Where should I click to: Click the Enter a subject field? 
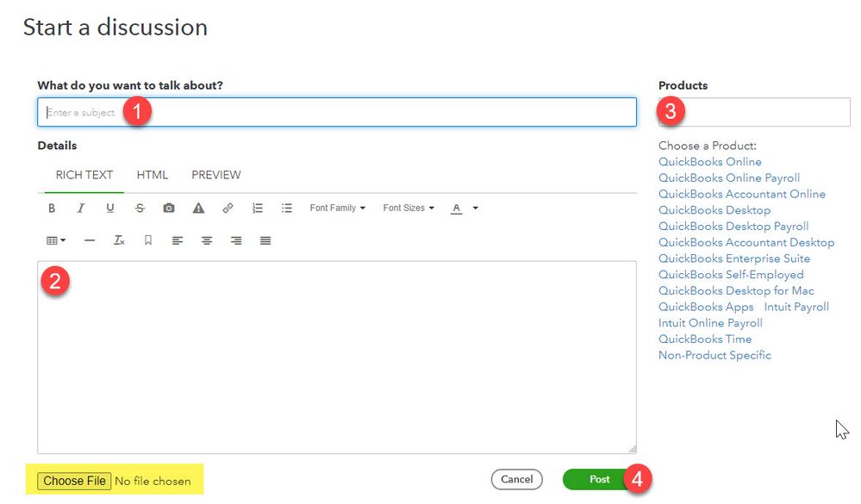point(337,112)
